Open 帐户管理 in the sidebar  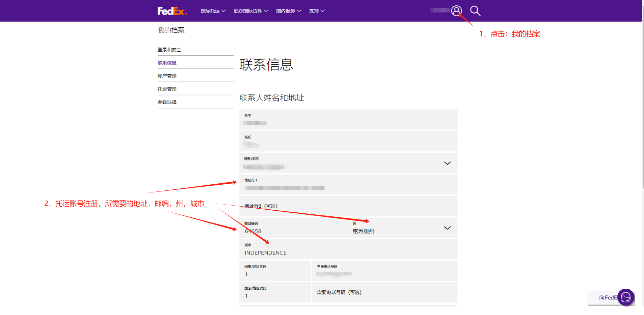(167, 76)
